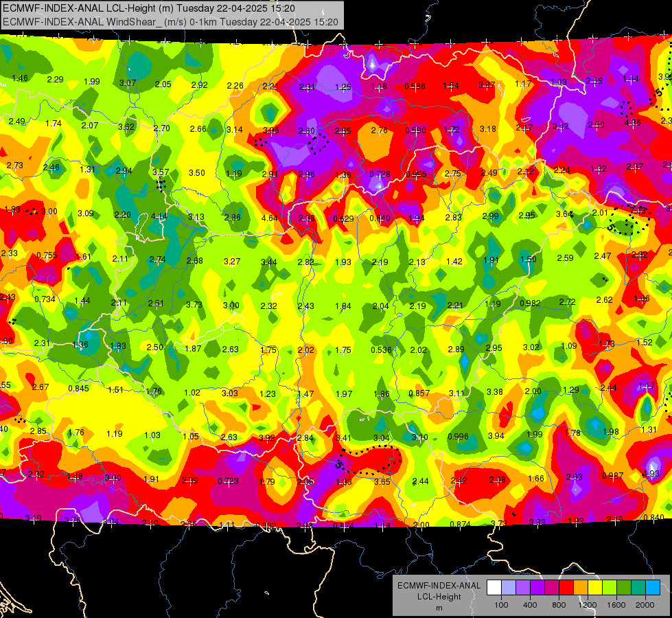
Task: Click the wind shear value 4.64
Action: click(270, 218)
